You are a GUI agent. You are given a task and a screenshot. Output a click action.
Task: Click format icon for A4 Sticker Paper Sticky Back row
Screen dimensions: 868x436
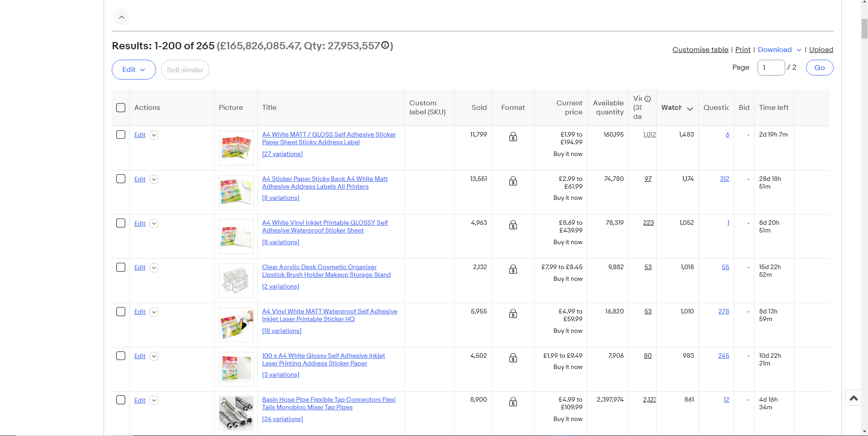[513, 181]
